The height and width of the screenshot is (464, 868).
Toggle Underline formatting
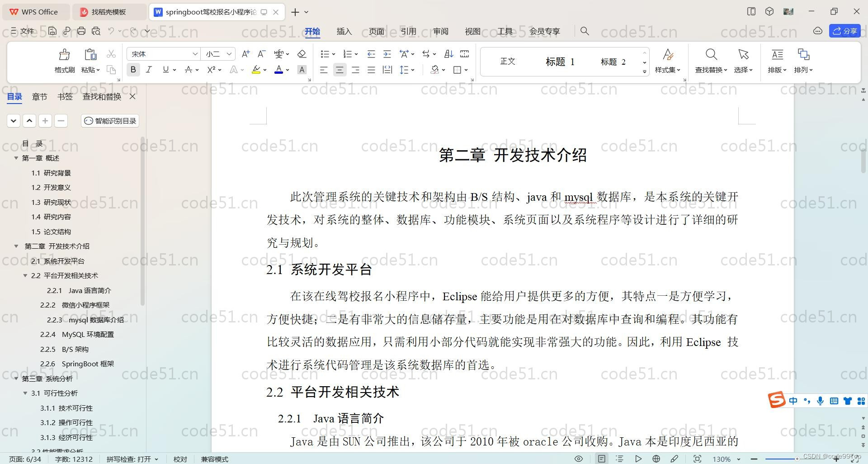[165, 70]
